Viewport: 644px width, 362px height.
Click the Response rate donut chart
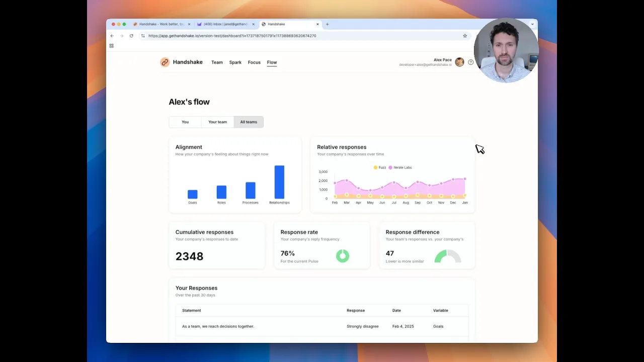pos(343,256)
